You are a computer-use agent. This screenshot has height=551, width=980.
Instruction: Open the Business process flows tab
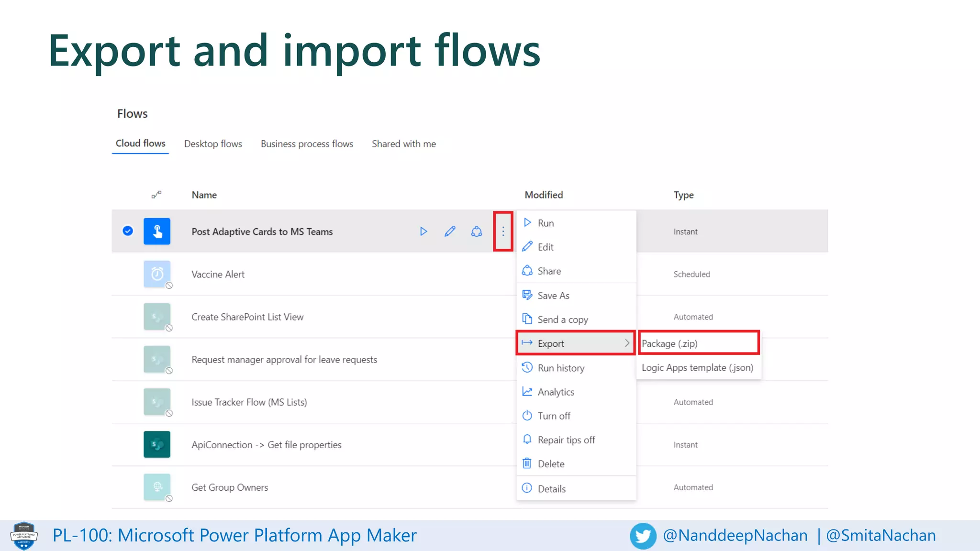point(307,144)
